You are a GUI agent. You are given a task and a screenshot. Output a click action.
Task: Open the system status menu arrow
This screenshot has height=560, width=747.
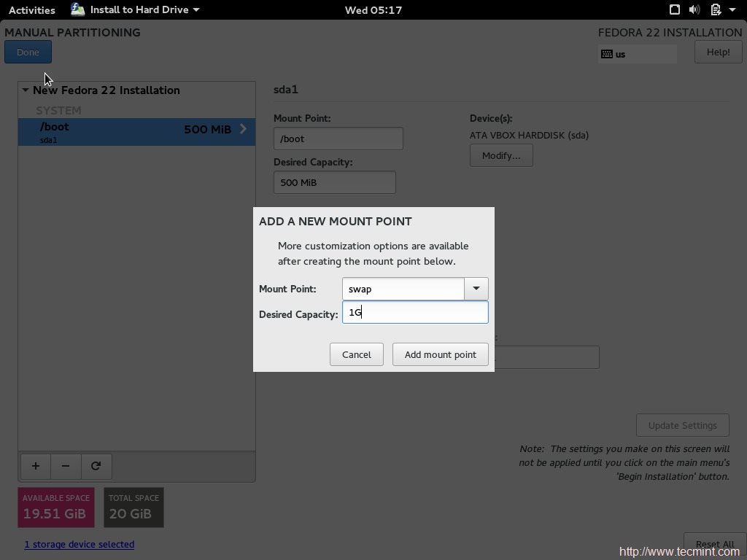[732, 9]
